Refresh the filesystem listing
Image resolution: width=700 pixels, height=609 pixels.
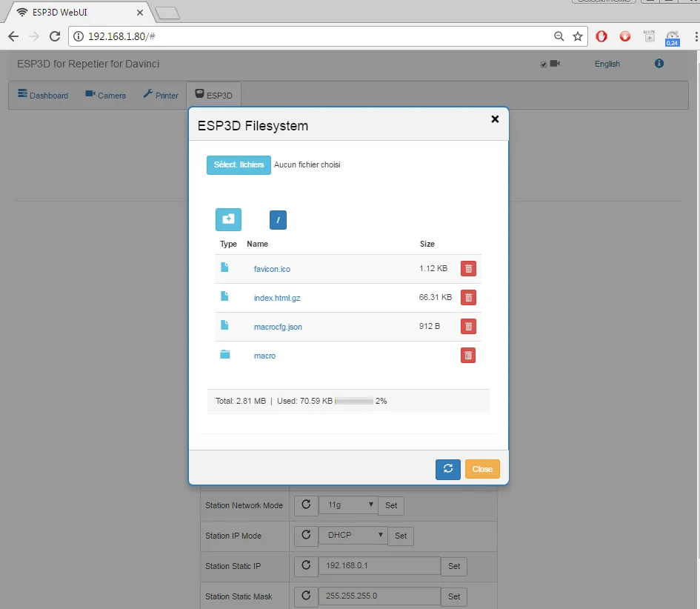tap(447, 469)
